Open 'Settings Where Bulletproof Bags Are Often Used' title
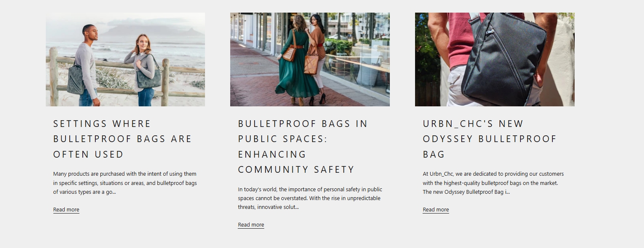The width and height of the screenshot is (644, 248). pos(123,139)
